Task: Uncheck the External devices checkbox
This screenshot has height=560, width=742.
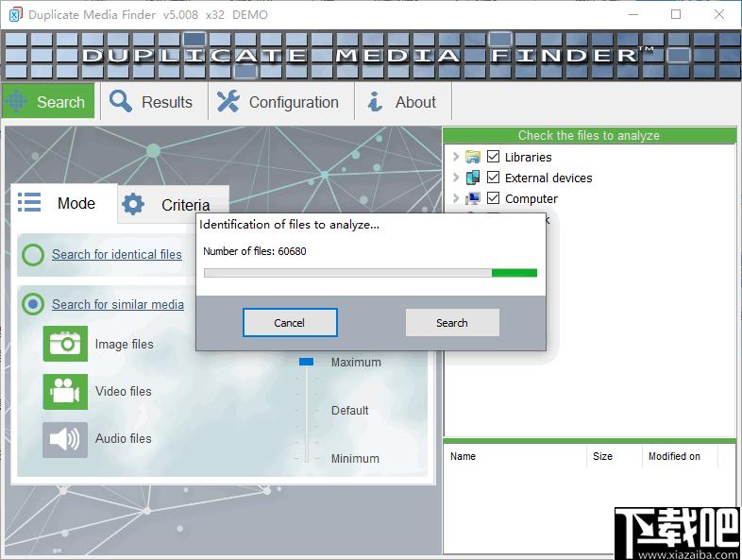Action: click(493, 177)
